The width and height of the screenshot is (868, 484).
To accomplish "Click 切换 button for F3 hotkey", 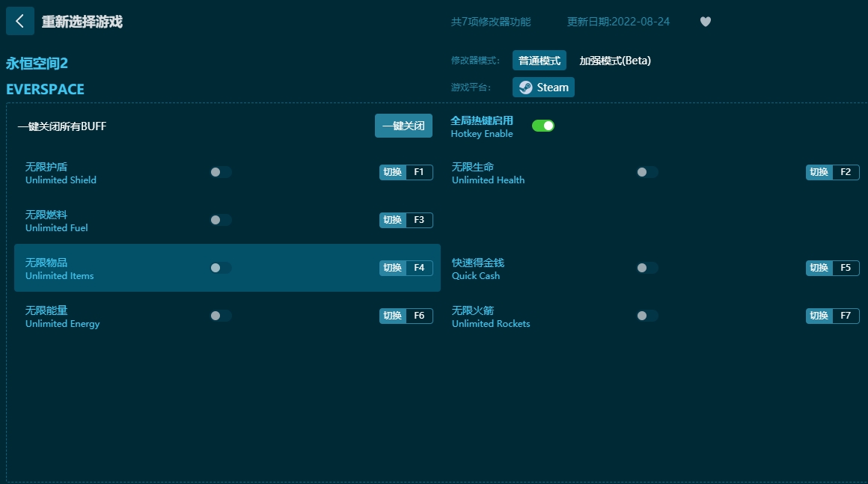I will tap(393, 220).
